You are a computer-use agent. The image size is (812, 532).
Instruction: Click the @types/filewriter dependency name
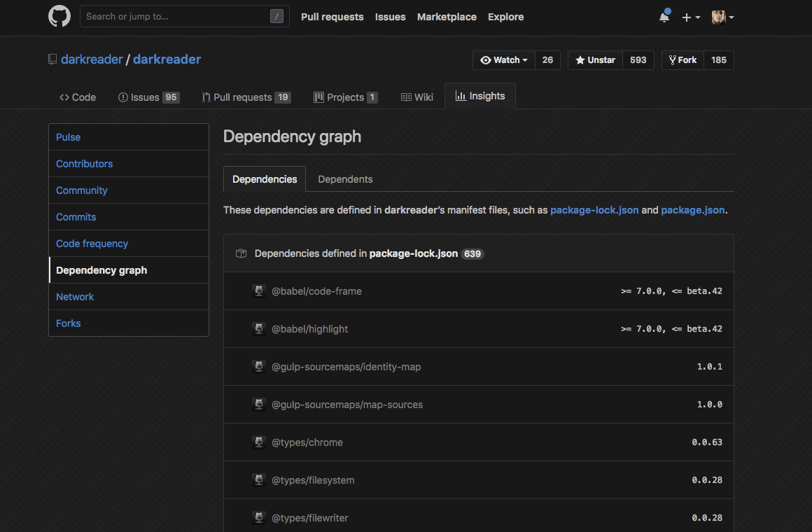310,518
